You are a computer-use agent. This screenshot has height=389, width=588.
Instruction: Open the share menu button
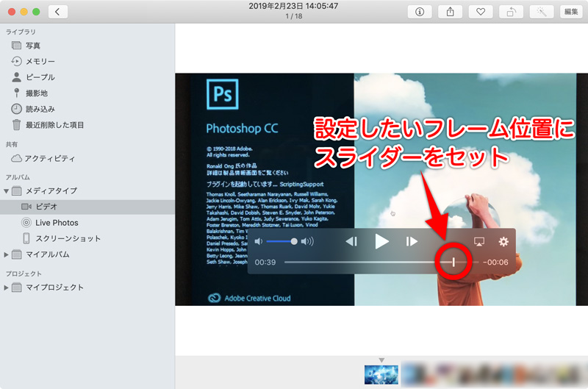[x=450, y=12]
